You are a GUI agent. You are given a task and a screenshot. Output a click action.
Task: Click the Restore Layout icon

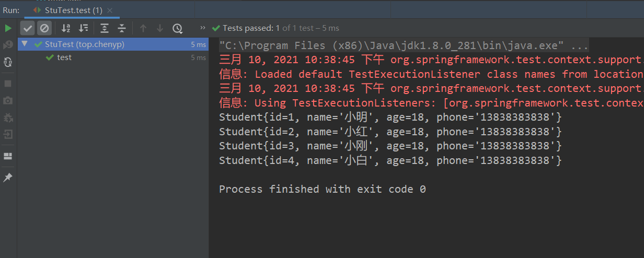(8, 156)
